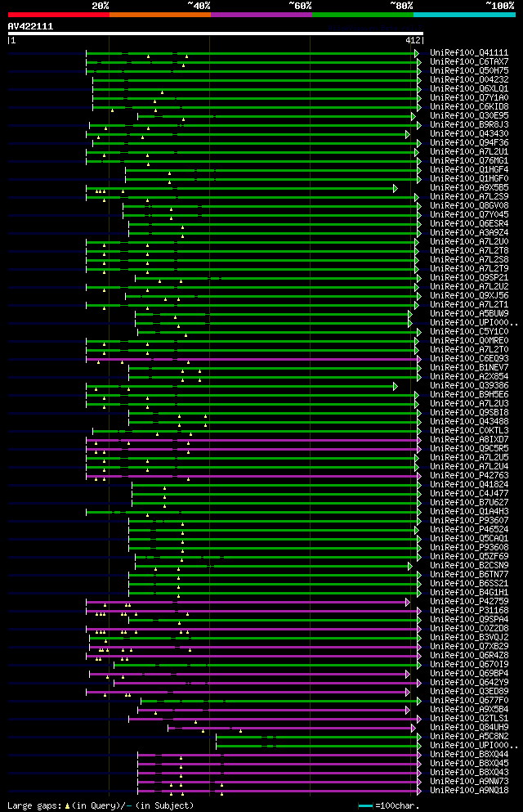Screen dimensions: 523x812
Task: Open hit UniRef100_Q6XLQ1
Action: pyautogui.click(x=469, y=88)
